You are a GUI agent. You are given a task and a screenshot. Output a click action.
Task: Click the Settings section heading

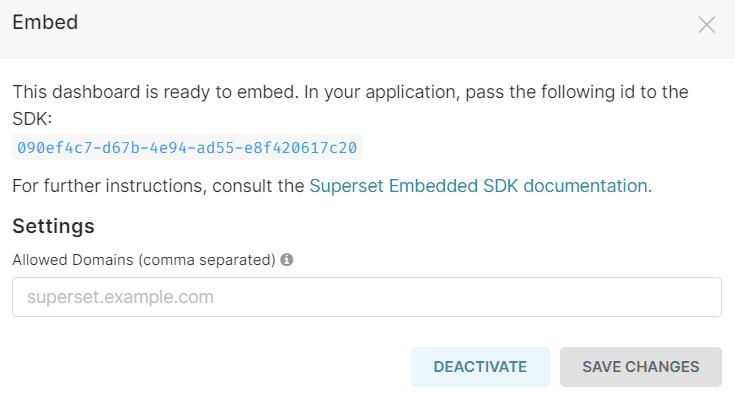point(53,226)
